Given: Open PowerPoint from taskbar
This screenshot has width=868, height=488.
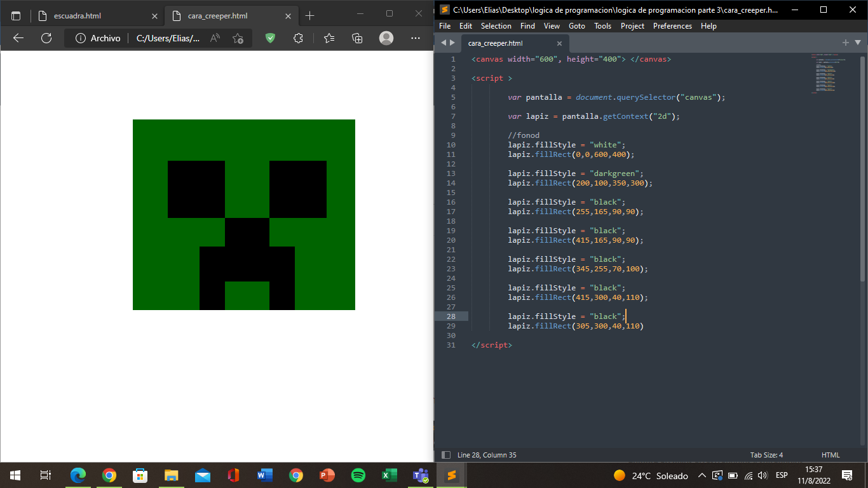Looking at the screenshot, I should [327, 475].
